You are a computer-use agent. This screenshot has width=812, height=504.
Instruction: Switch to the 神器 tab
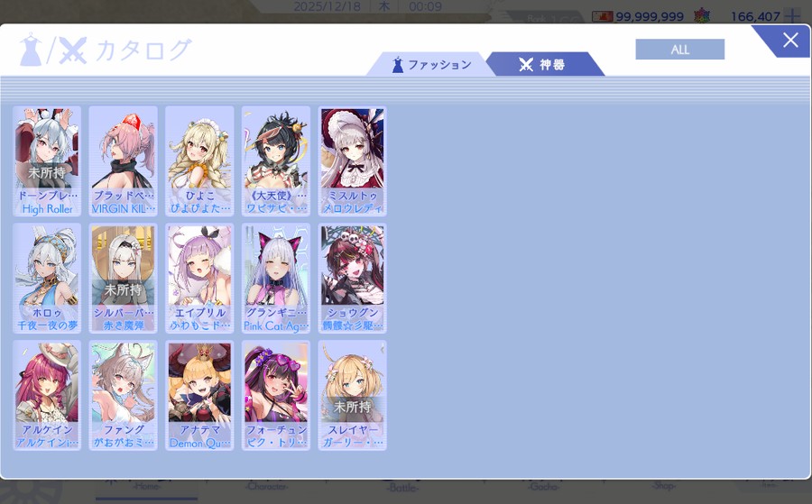(543, 65)
